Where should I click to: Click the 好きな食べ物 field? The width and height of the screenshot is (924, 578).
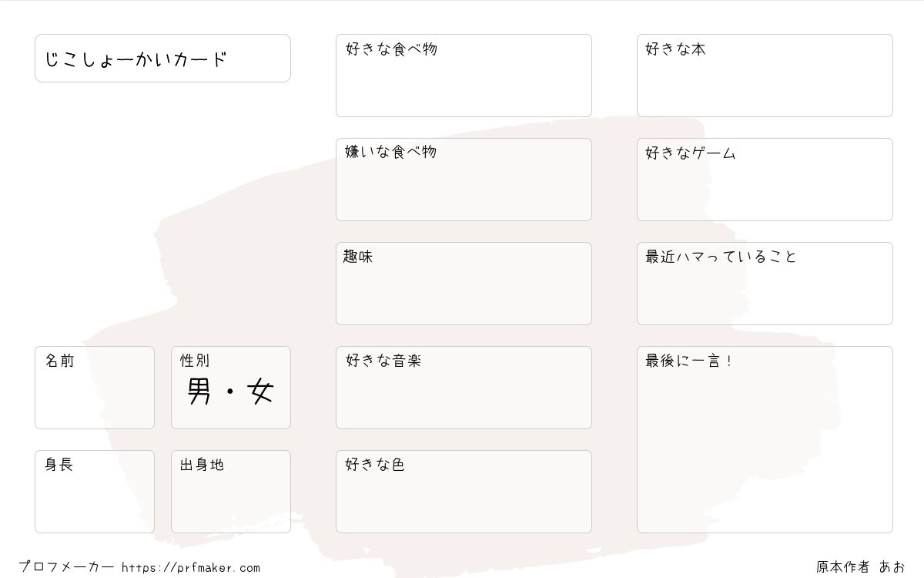pyautogui.click(x=464, y=76)
